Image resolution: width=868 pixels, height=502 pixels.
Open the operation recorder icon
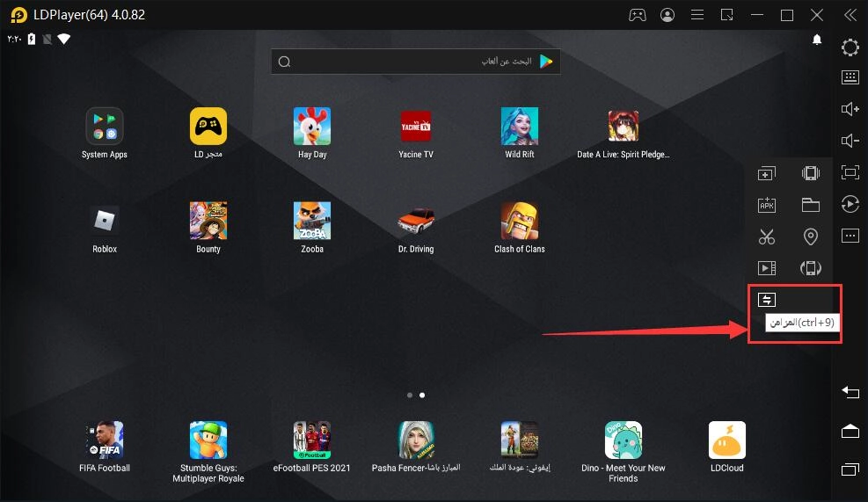(x=850, y=204)
